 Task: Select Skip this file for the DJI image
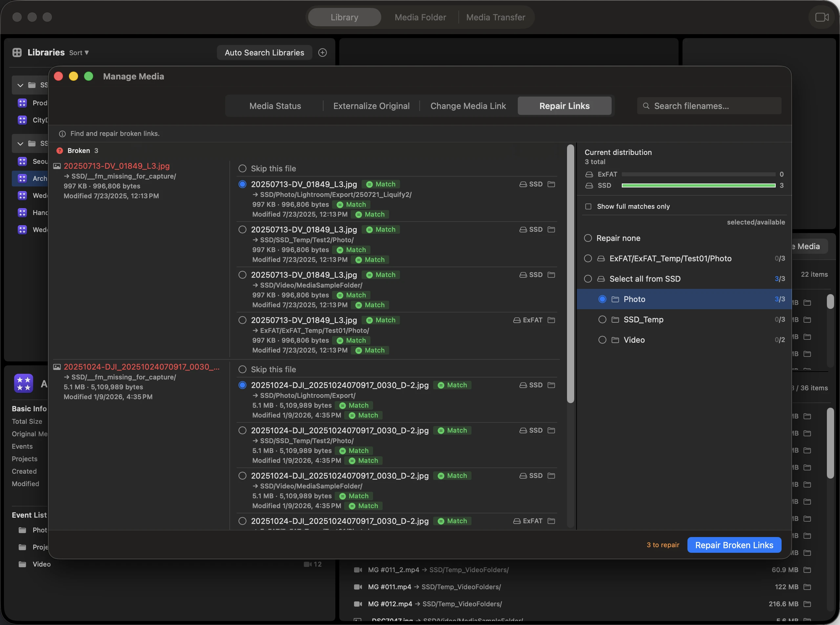(x=242, y=370)
